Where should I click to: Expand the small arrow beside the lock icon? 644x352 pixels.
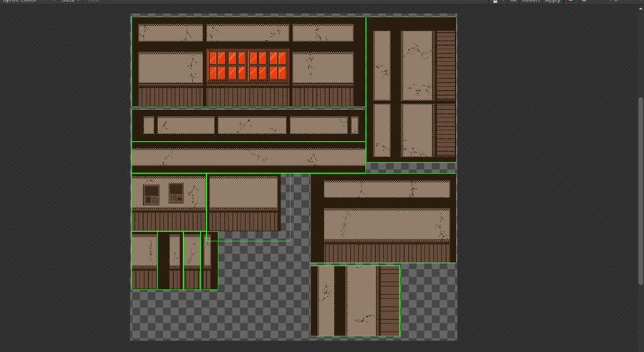[503, 1]
